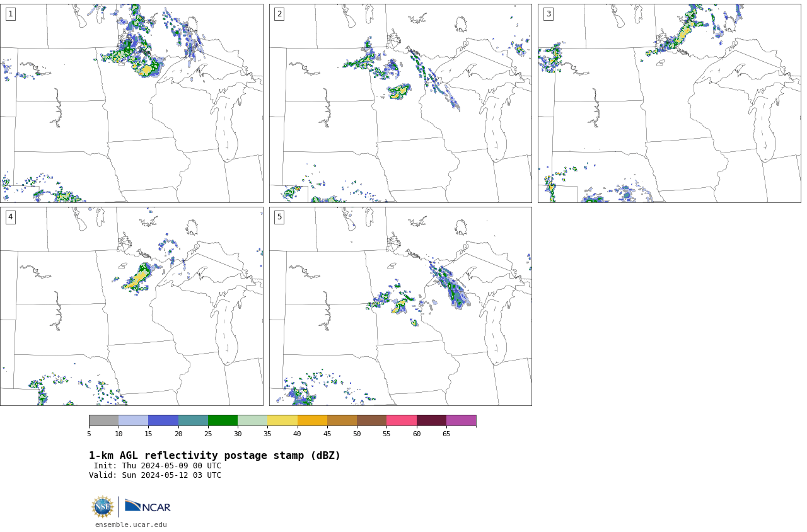Open ensemble member 2 reflectivity map
Viewport: 807px width, 532px height.
400,103
